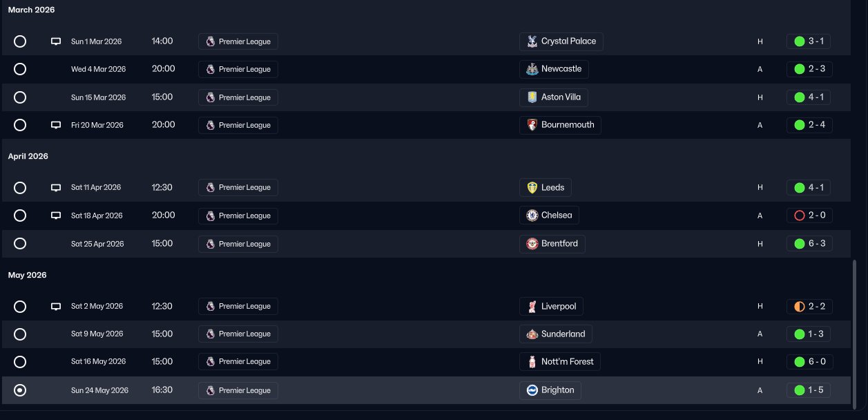Click the Liverpool club crest icon

coord(532,306)
